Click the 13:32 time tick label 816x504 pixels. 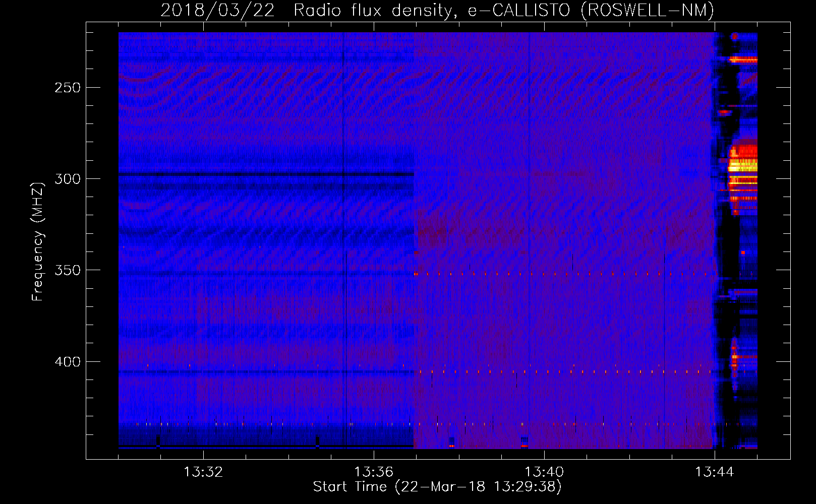coord(203,472)
